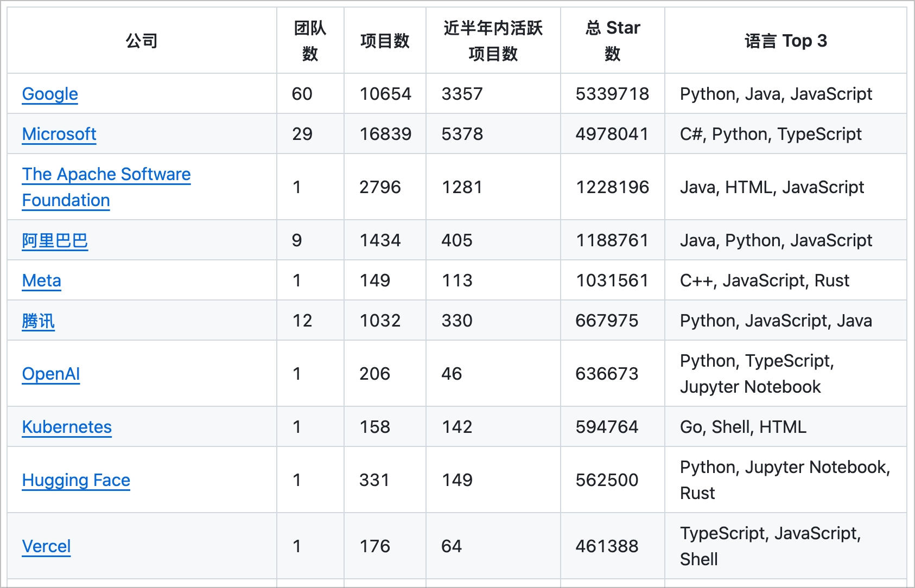
Task: Click the 项目数 column header
Action: coord(385,41)
